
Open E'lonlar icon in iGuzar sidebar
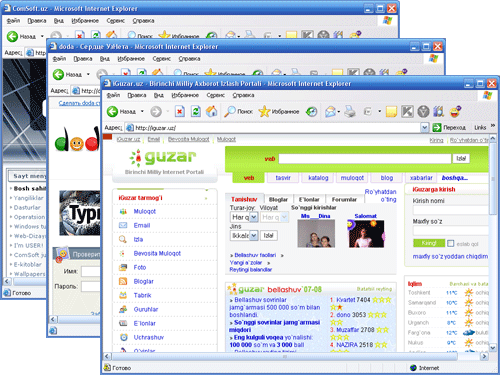coord(123,323)
